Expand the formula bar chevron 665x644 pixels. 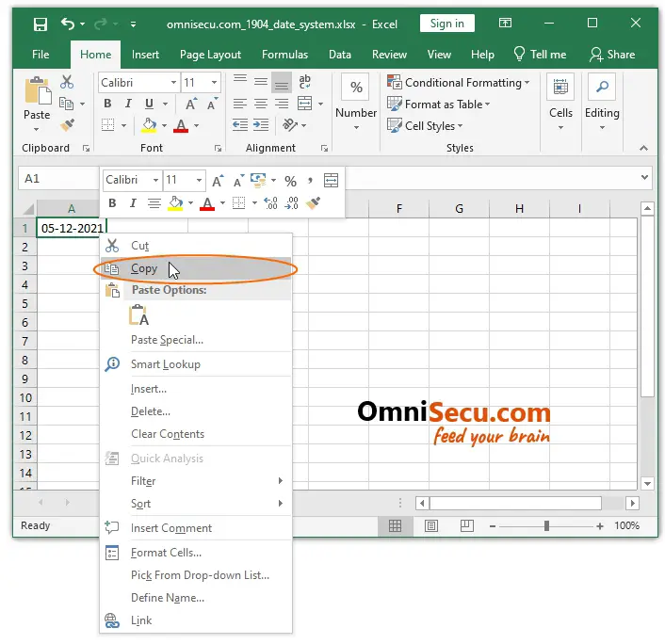(644, 177)
